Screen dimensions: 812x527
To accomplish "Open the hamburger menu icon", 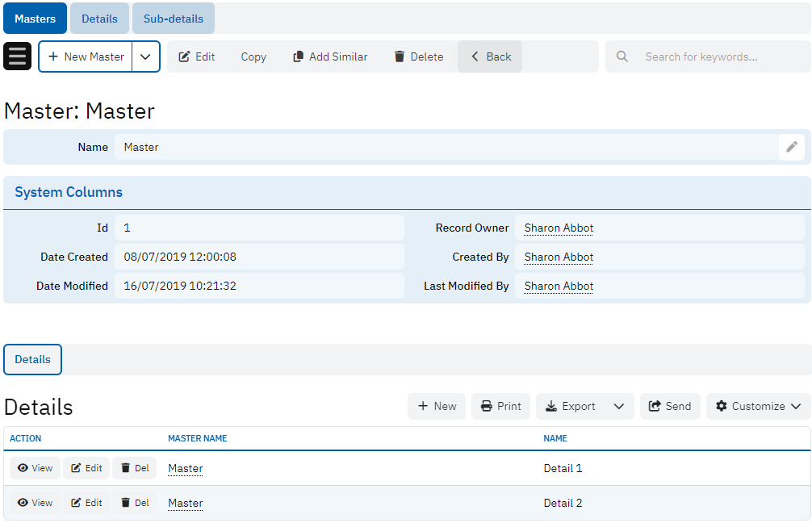I will tap(18, 56).
